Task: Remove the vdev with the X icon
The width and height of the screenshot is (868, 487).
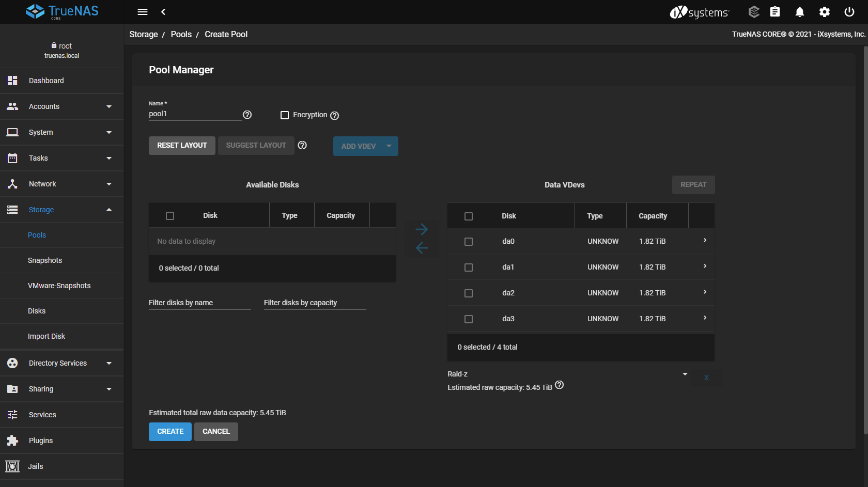Action: [x=706, y=378]
